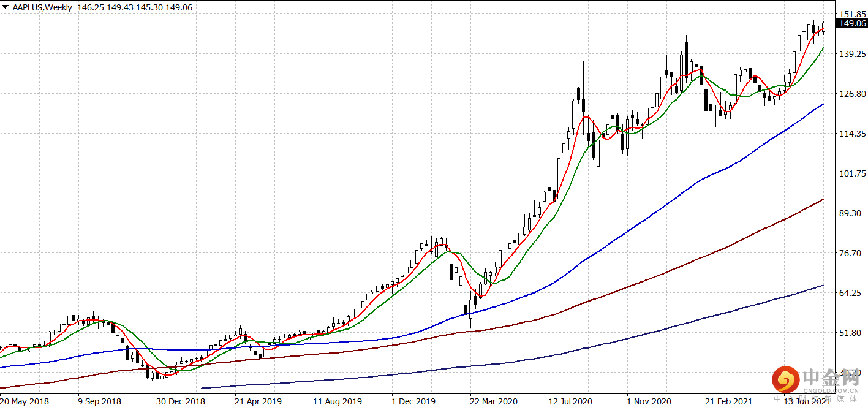
Task: Click the 139.25 price axis label
Action: click(x=852, y=54)
